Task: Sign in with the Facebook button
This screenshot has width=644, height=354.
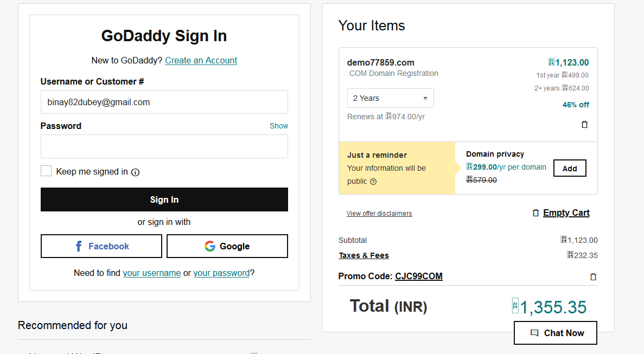Action: pyautogui.click(x=101, y=246)
